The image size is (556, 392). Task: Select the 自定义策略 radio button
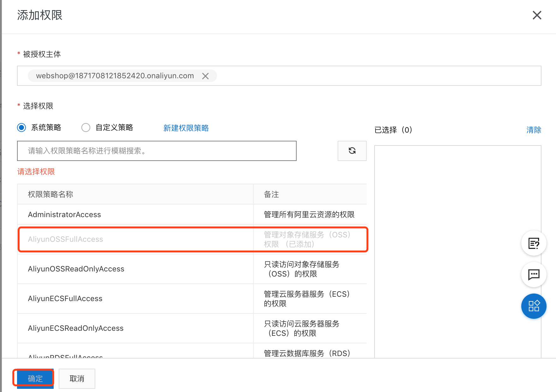[86, 128]
